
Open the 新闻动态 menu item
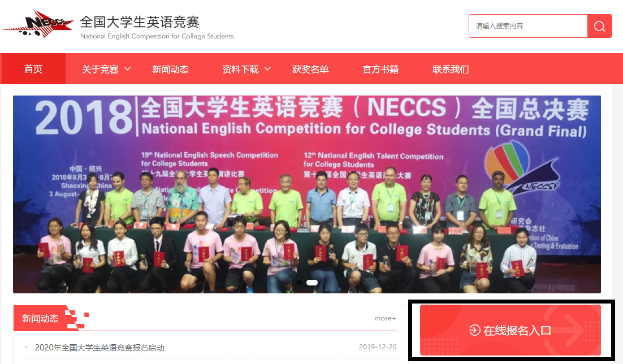click(170, 69)
